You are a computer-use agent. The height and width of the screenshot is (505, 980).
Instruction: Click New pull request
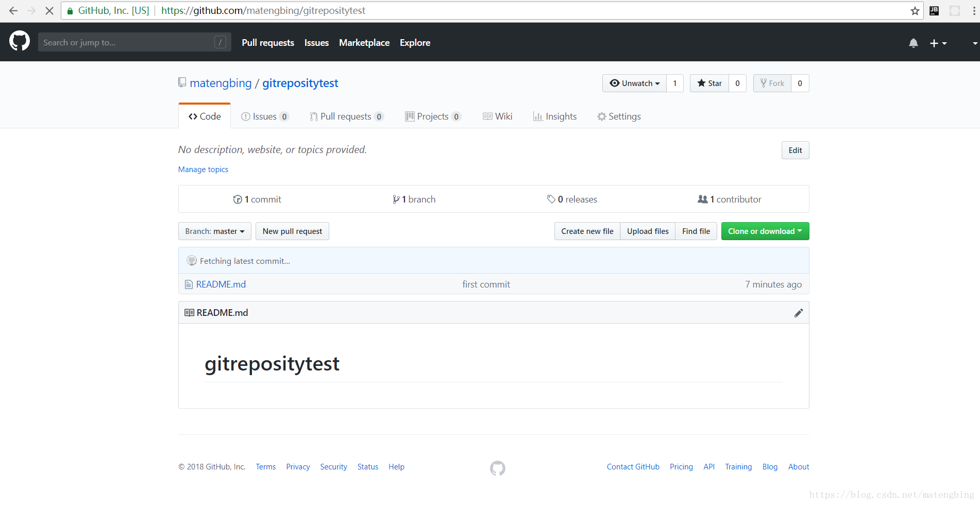click(292, 231)
